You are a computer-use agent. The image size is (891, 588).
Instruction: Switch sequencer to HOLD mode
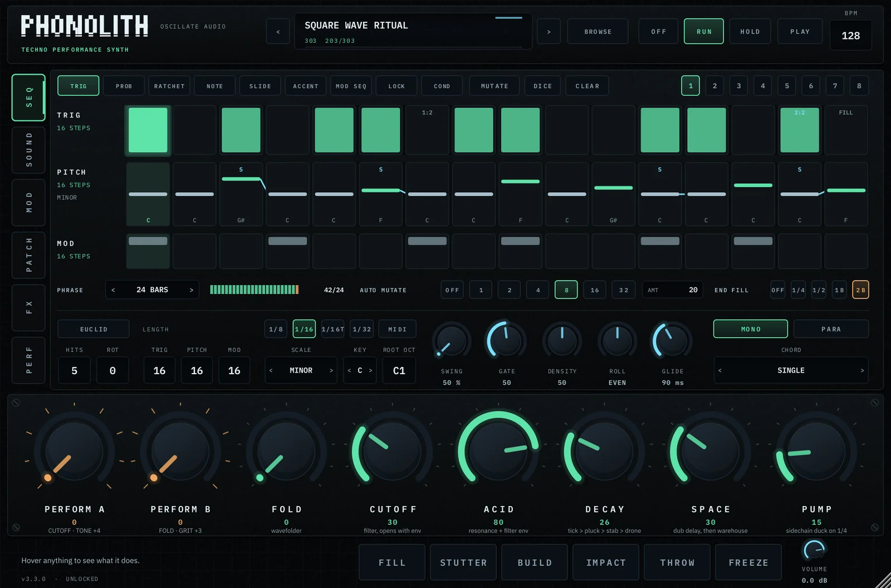point(750,32)
